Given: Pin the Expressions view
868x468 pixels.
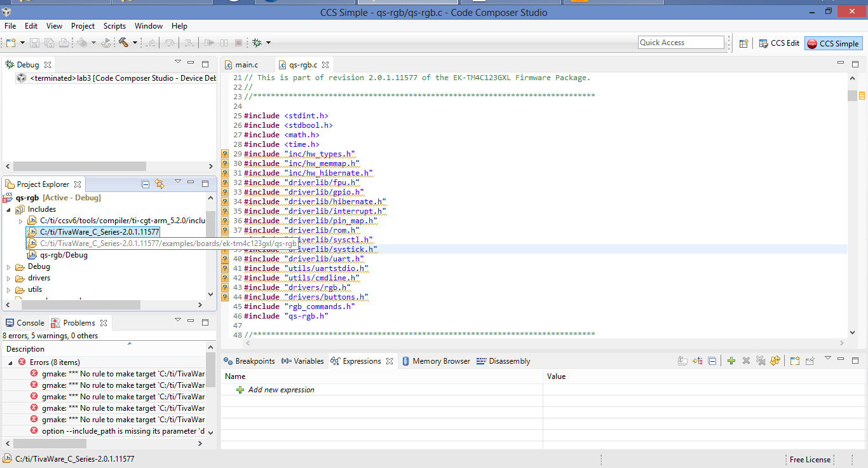Looking at the screenshot, I should click(811, 361).
